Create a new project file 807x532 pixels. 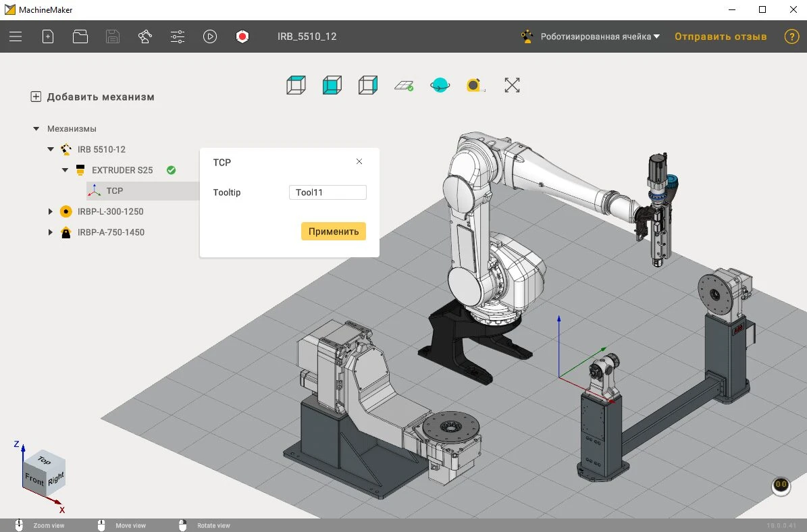pos(48,36)
